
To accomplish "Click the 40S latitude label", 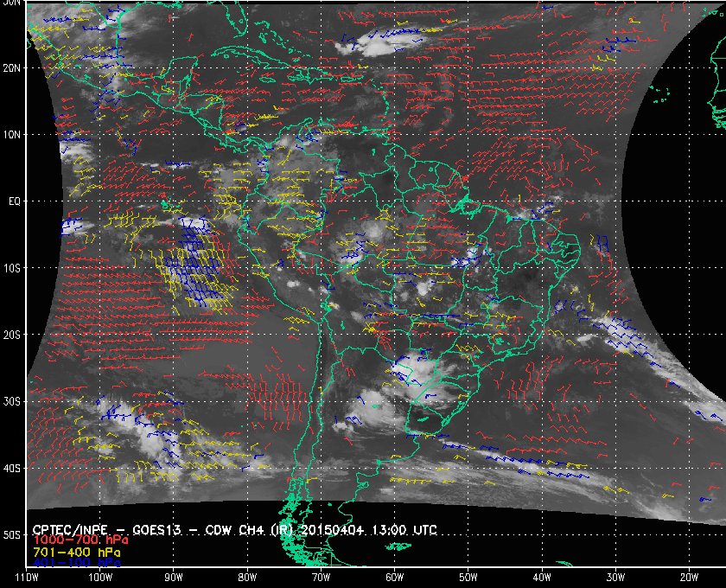I will pos(11,468).
